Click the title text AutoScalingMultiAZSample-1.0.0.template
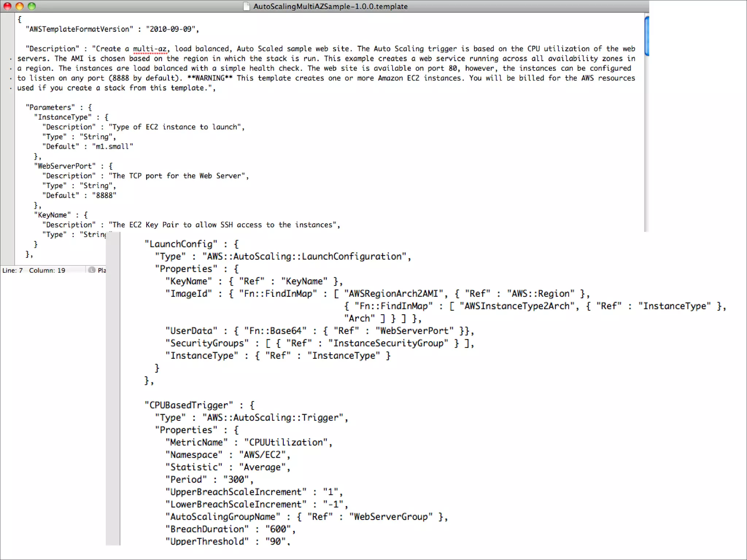Image resolution: width=747 pixels, height=560 pixels. tap(330, 6)
